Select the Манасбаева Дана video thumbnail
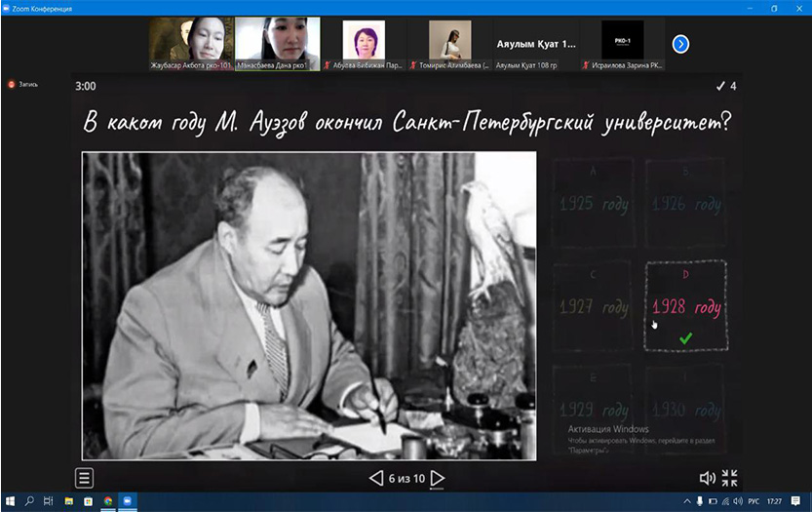 point(278,44)
